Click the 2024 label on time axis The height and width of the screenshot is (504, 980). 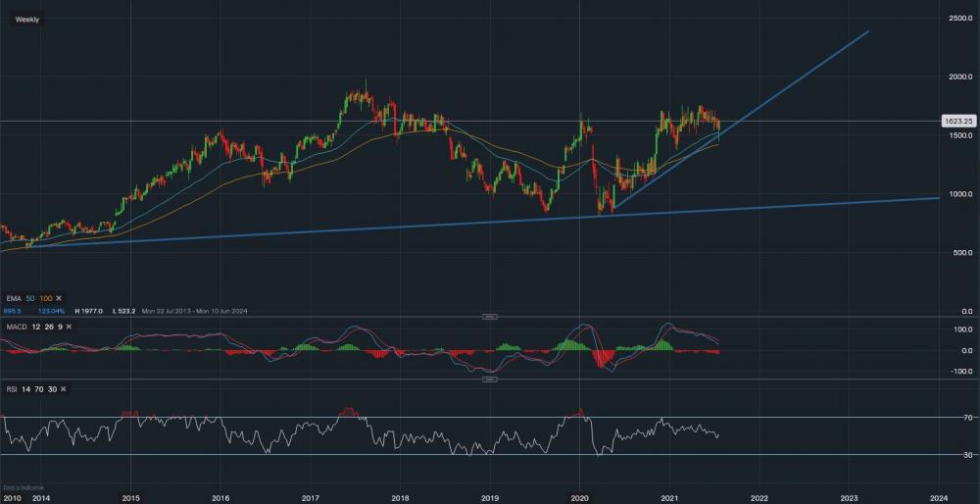pos(938,497)
